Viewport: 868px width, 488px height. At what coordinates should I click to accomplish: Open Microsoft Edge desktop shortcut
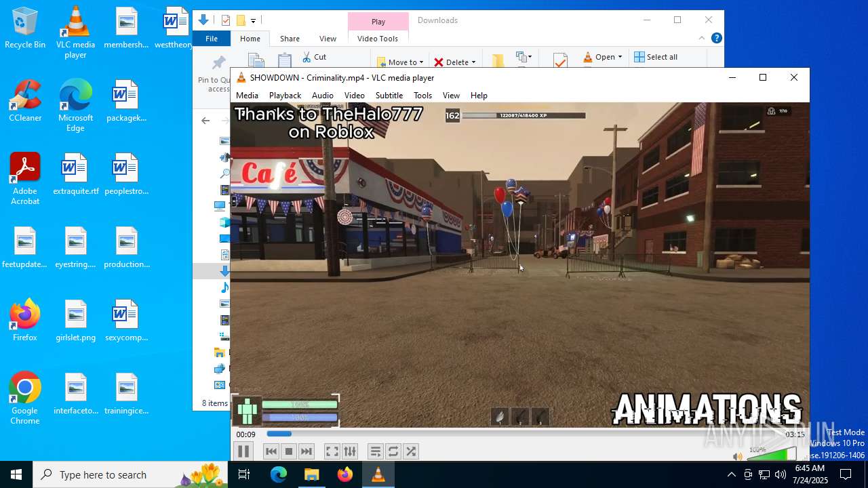75,106
